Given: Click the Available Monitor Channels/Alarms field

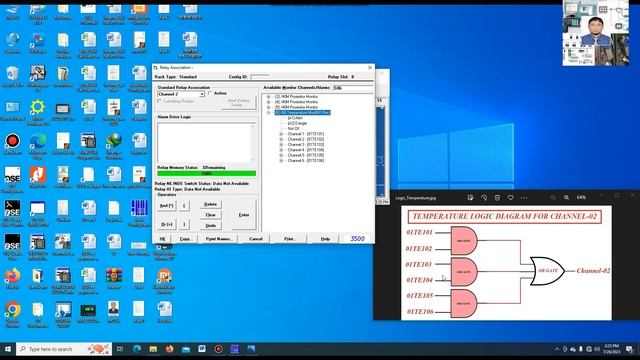Looking at the screenshot, I should pos(353,88).
